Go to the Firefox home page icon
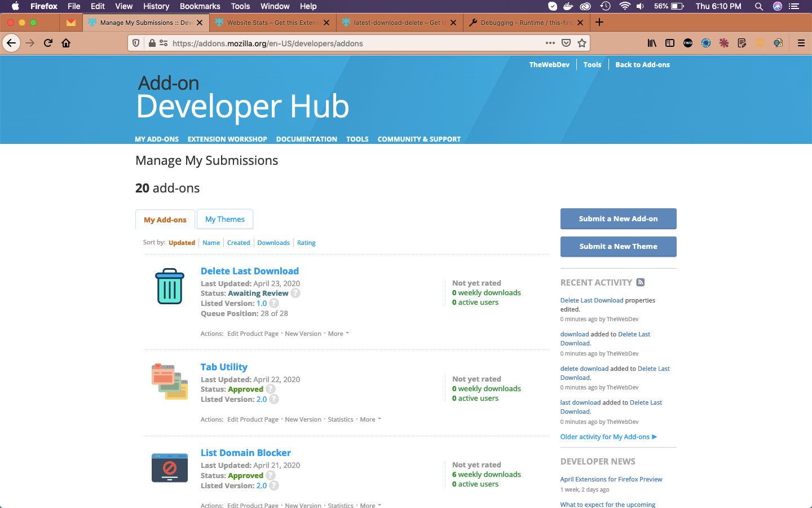This screenshot has width=812, height=508. click(66, 43)
